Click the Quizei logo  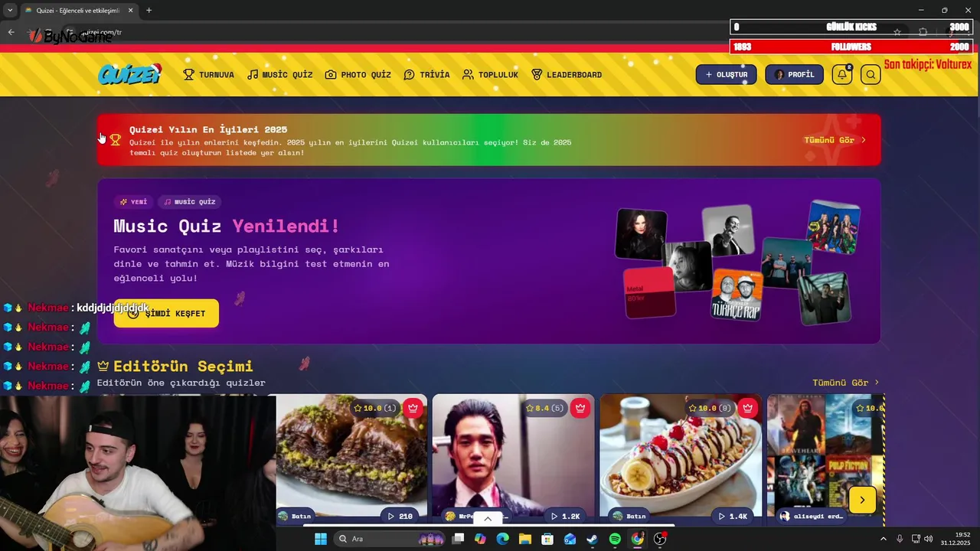coord(129,74)
